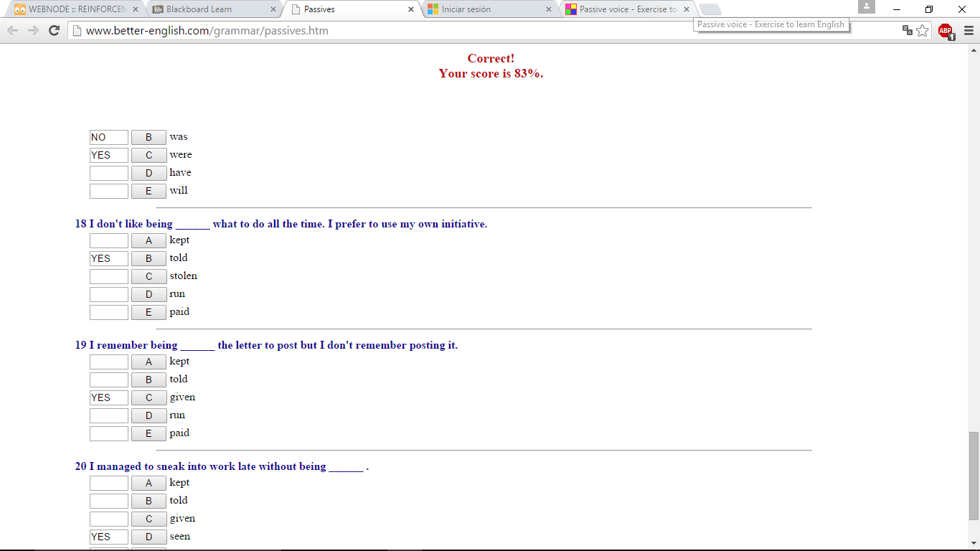Click the address bar URL

tap(207, 31)
